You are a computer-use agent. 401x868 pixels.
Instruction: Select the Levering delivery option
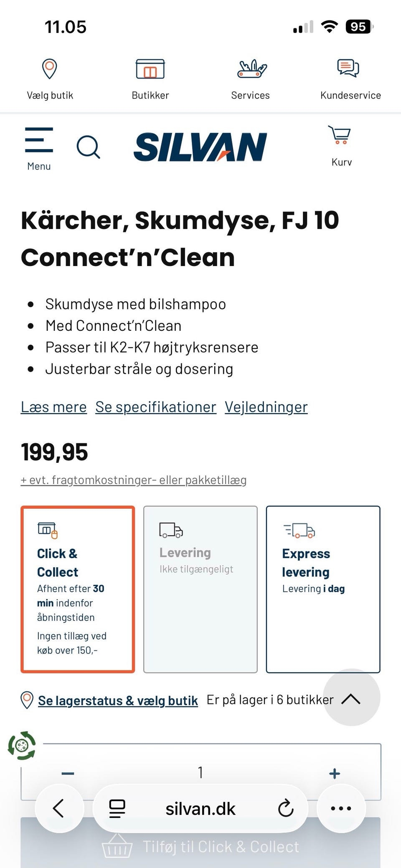[x=200, y=589]
